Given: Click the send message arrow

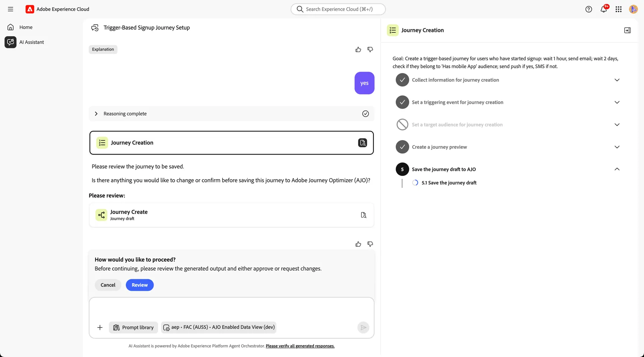Looking at the screenshot, I should tap(363, 328).
